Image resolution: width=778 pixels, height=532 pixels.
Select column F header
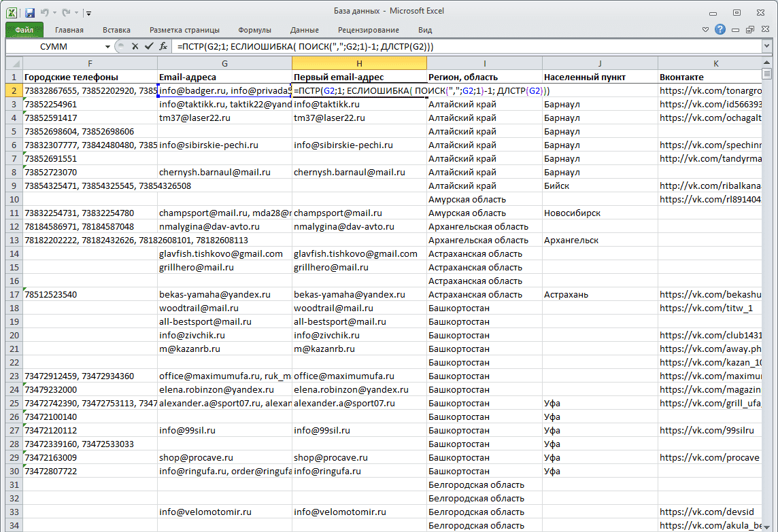[x=90, y=63]
